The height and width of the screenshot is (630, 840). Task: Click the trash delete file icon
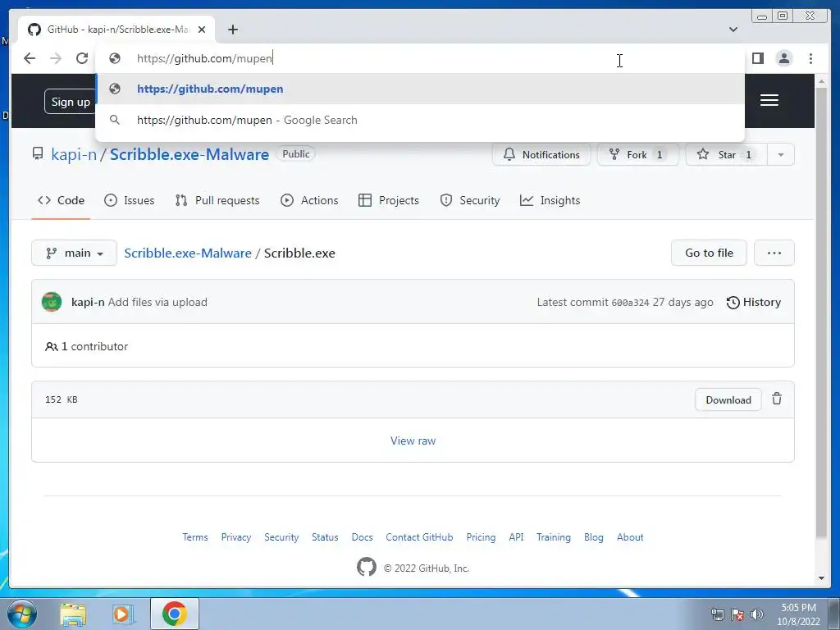coord(777,399)
